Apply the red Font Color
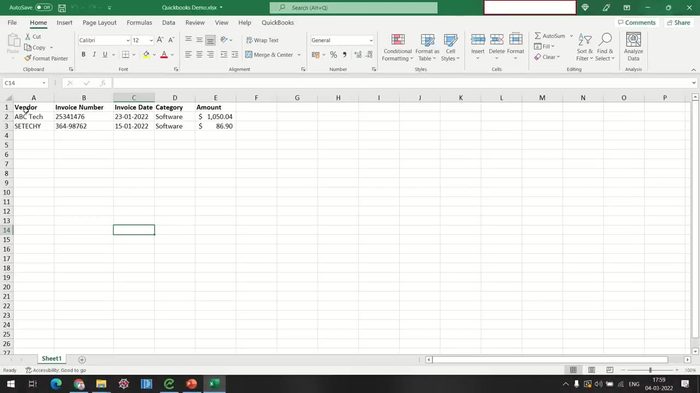The height and width of the screenshot is (393, 700). (164, 54)
